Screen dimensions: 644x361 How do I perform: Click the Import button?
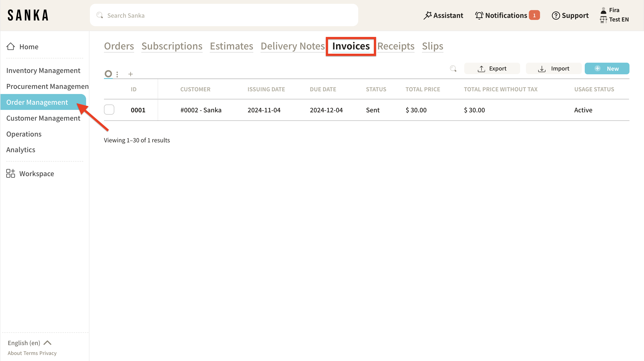click(x=553, y=68)
